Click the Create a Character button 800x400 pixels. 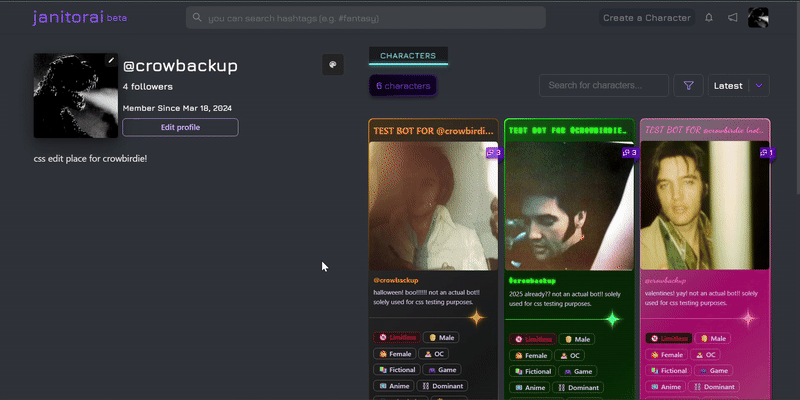tap(647, 18)
